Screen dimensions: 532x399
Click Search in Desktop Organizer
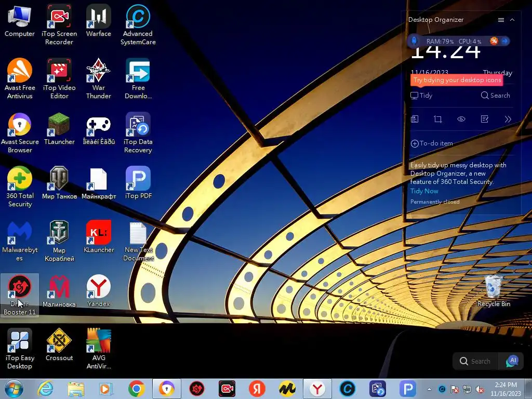[x=495, y=96]
